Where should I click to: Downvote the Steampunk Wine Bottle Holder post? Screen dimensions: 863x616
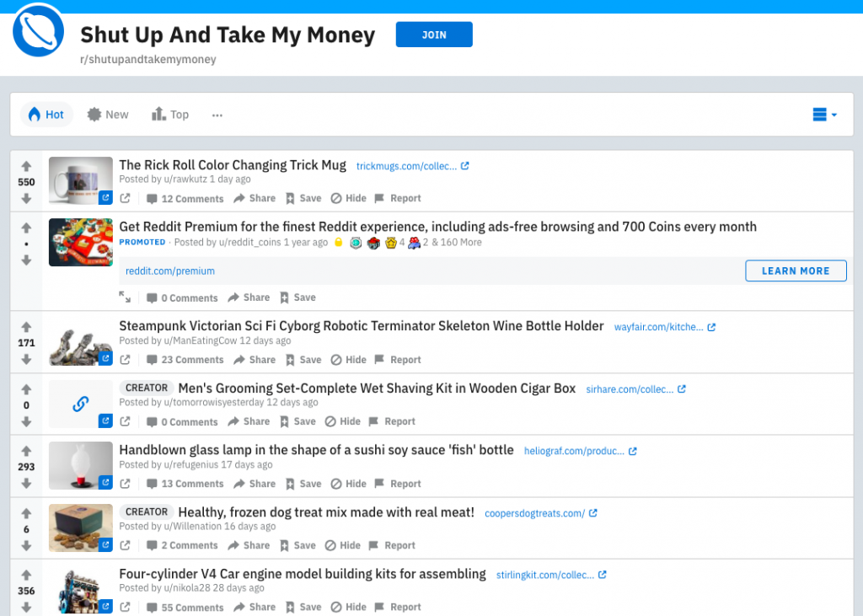coord(26,360)
